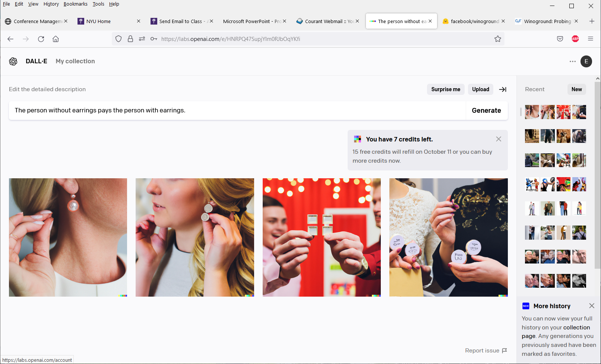The height and width of the screenshot is (364, 601).
Task: Open the red background generated image
Action: [x=322, y=237]
